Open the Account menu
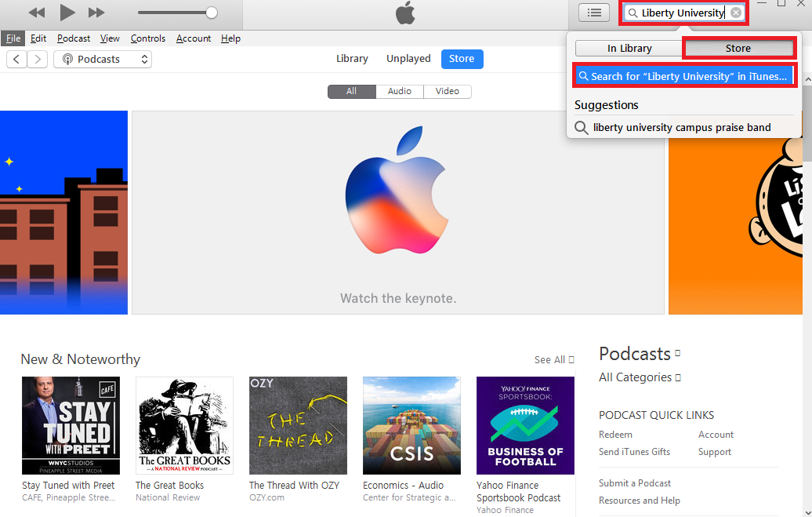812x517 pixels. tap(194, 38)
